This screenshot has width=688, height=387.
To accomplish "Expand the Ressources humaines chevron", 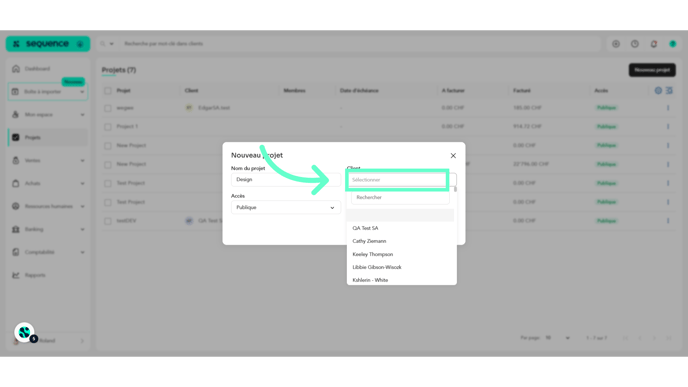I will (82, 206).
